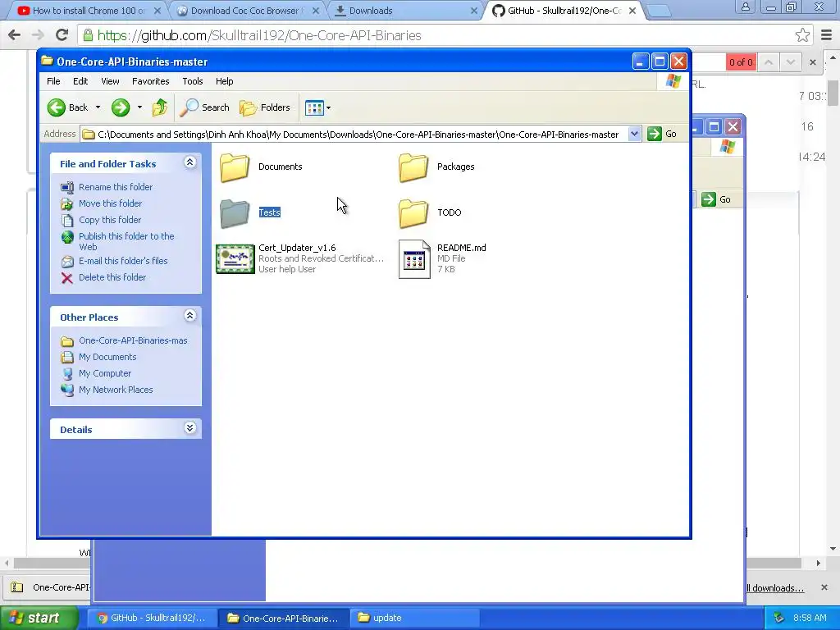Open My Computer in Other Places
This screenshot has height=630, width=840.
pos(104,374)
